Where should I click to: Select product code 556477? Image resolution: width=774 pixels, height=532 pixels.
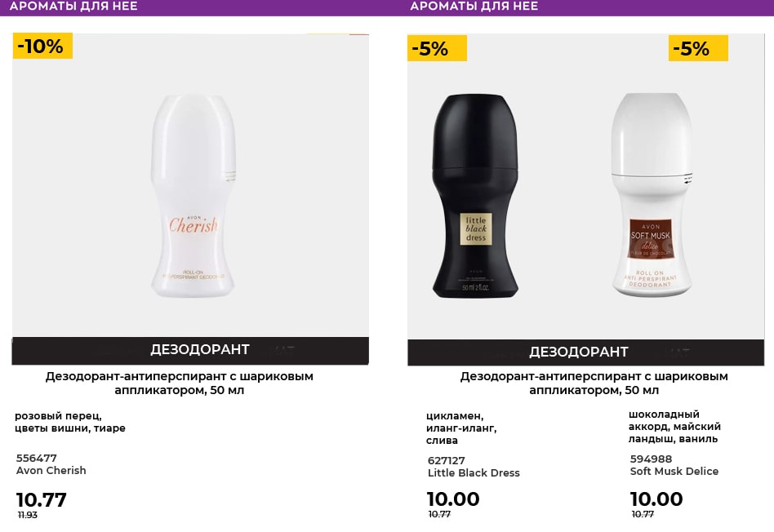coord(37,458)
